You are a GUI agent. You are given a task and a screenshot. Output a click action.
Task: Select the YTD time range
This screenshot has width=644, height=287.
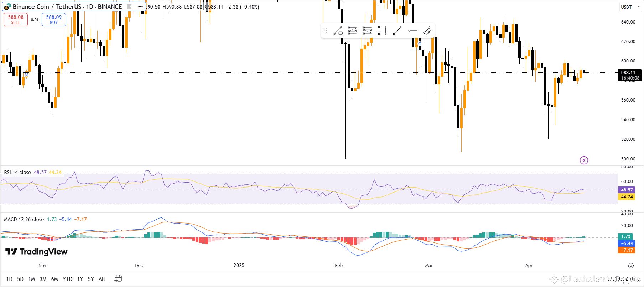click(x=67, y=279)
